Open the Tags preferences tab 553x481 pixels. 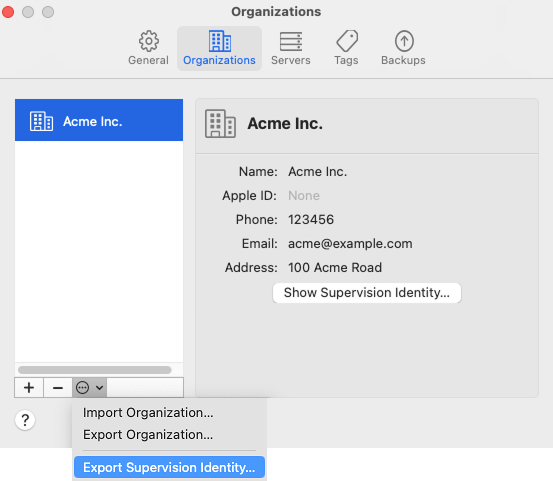click(346, 48)
